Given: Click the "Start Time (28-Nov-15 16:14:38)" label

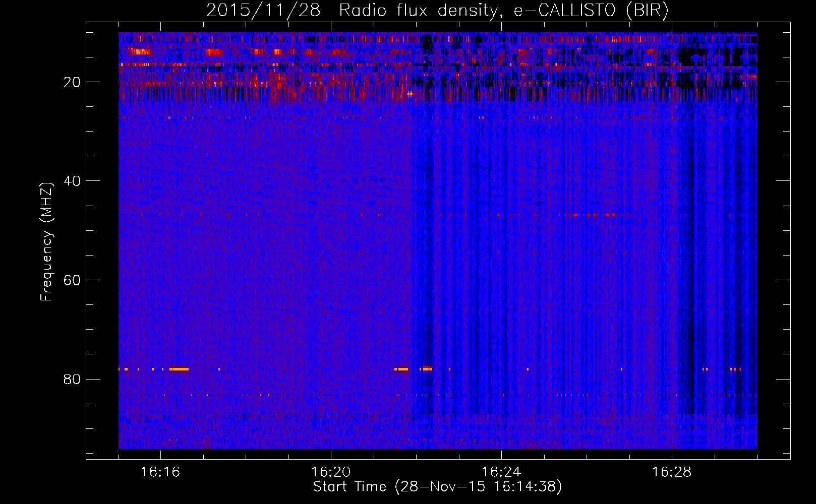Looking at the screenshot, I should pyautogui.click(x=437, y=487).
